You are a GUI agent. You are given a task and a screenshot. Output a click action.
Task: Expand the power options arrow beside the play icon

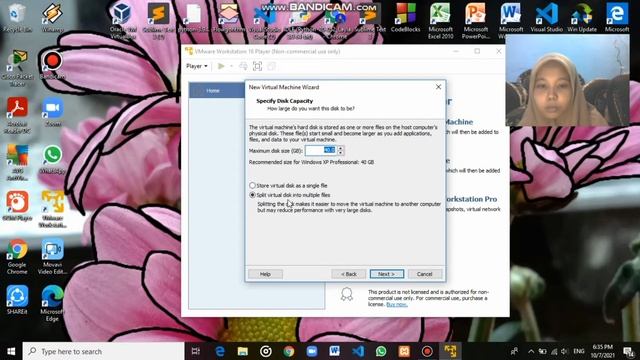231,66
